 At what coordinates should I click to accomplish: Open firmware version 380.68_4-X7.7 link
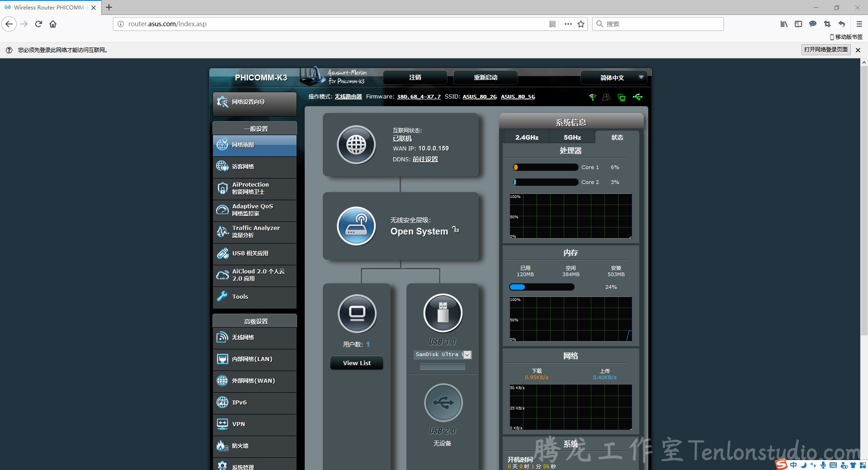pos(419,97)
